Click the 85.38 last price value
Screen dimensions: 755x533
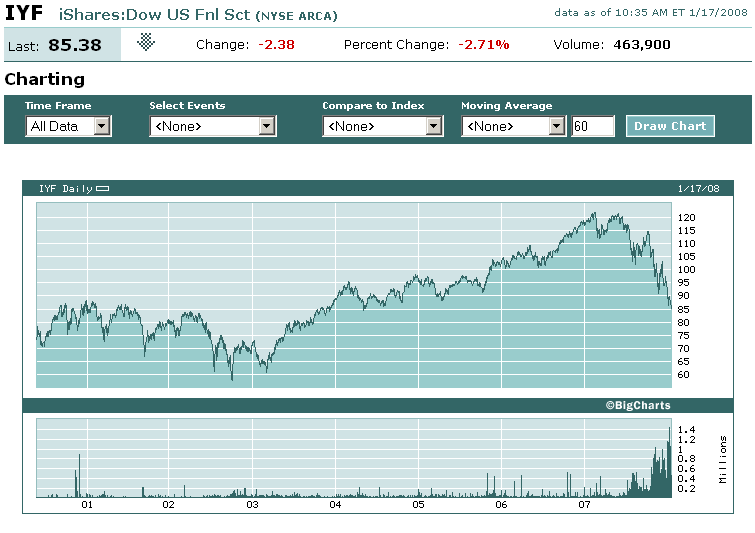78,45
